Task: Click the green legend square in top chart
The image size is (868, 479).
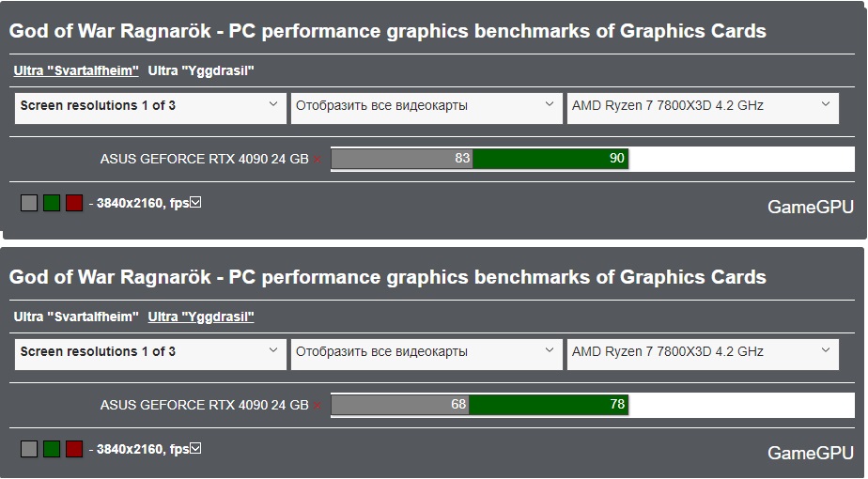Action: click(52, 203)
